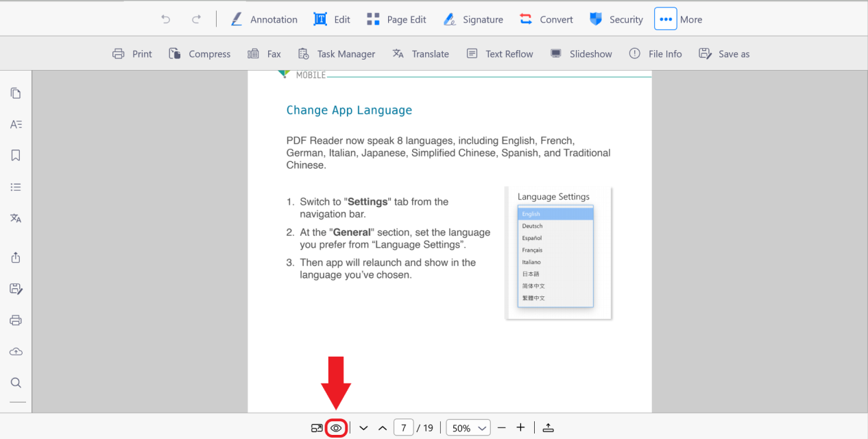This screenshot has height=439, width=868.
Task: Click the sidebar search magnifier icon
Action: click(x=16, y=383)
